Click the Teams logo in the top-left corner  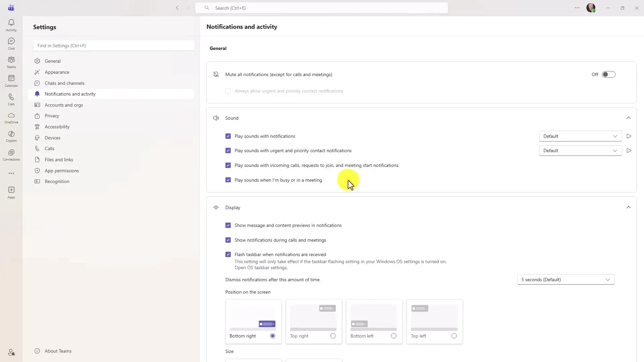tap(11, 8)
